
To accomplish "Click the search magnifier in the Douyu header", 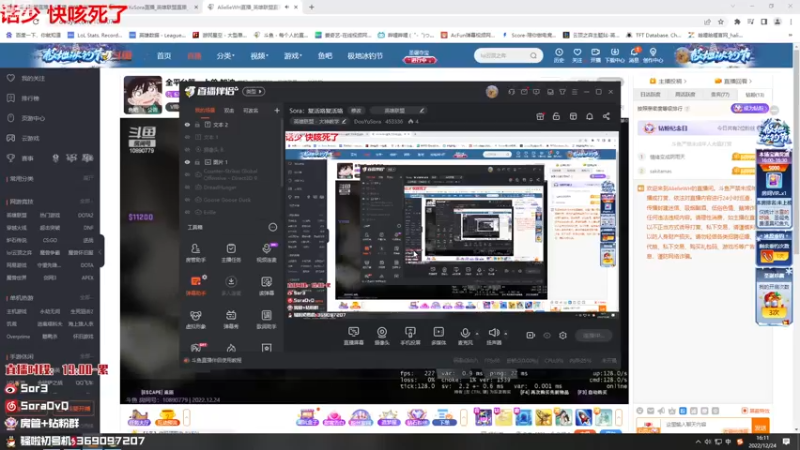I will tap(533, 55).
